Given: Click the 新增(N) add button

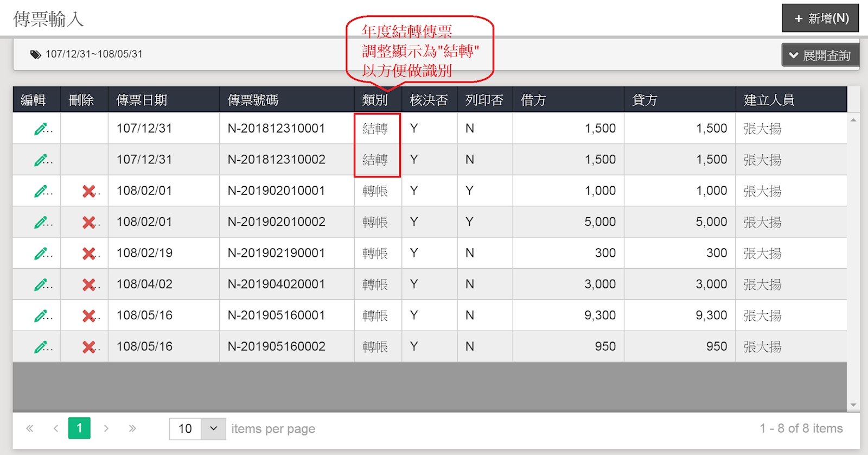Looking at the screenshot, I should 820,18.
